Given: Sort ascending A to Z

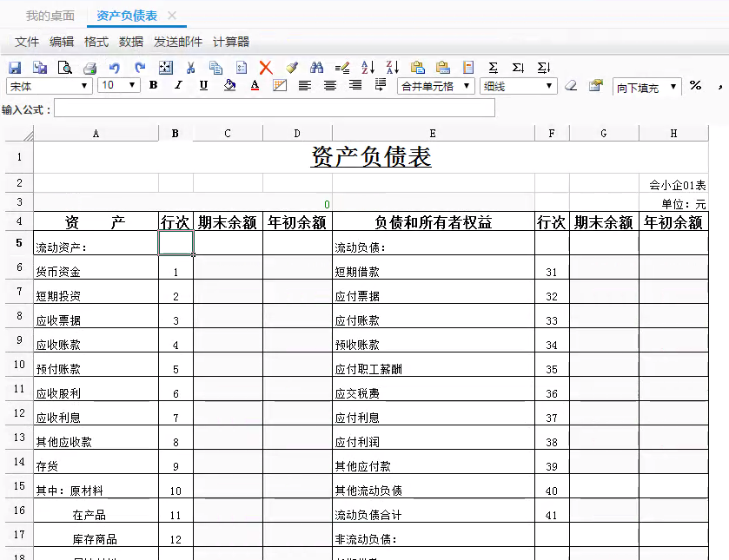Looking at the screenshot, I should pyautogui.click(x=368, y=68).
